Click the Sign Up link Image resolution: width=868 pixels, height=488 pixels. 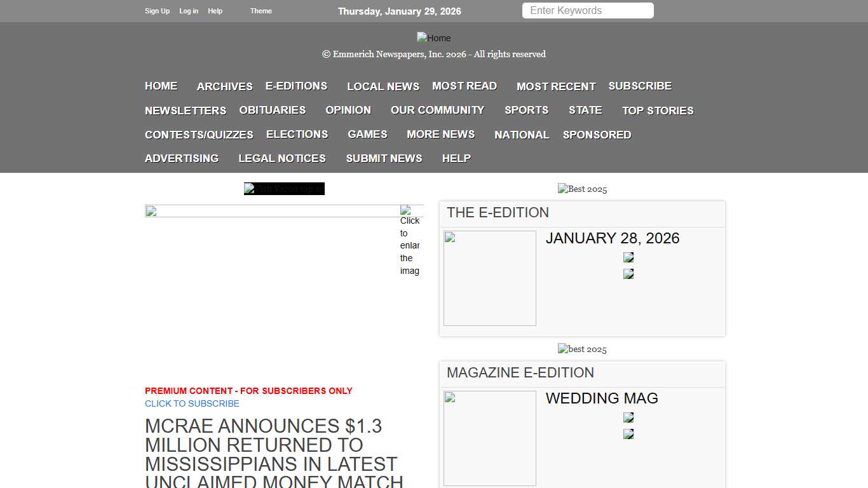coord(157,11)
